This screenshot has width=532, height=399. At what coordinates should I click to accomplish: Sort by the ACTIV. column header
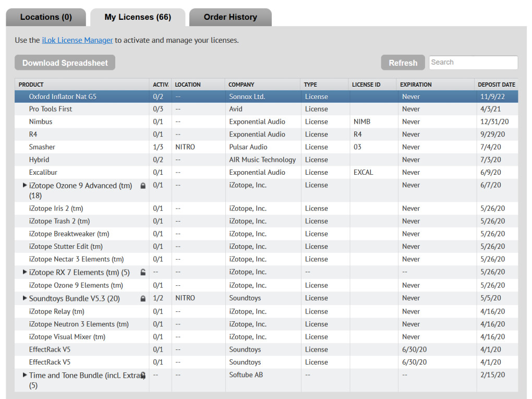point(161,84)
